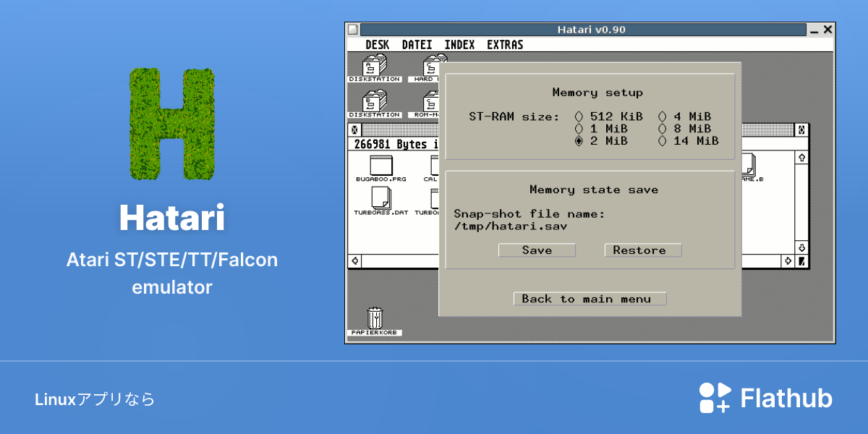Click the GEM file window close box
Image resolution: width=868 pixels, height=434 pixels.
pos(354,130)
